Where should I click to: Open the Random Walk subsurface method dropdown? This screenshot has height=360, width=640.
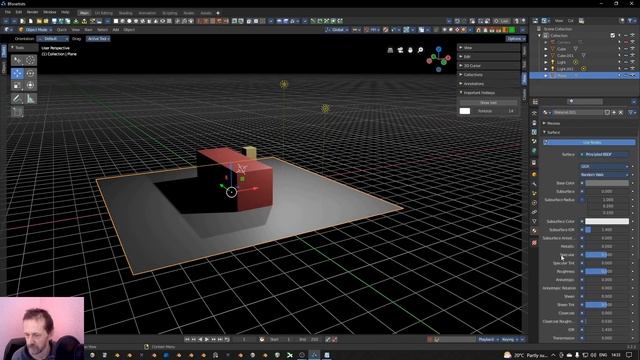604,175
